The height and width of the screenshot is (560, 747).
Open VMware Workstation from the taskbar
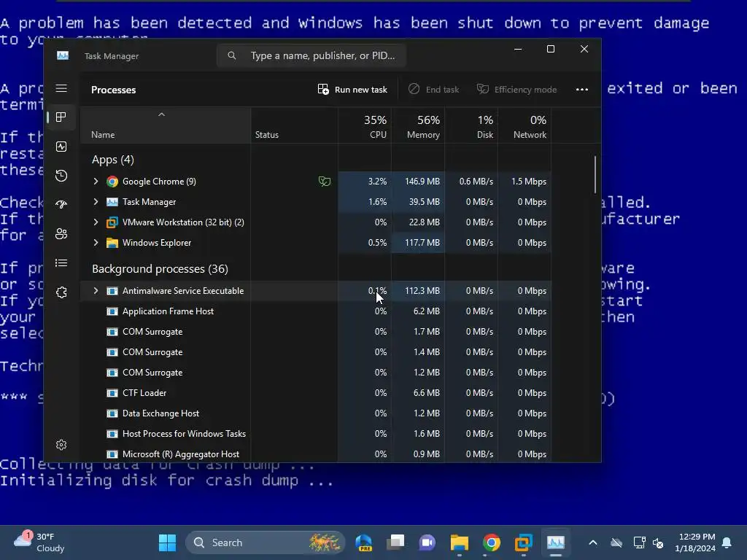tap(523, 542)
